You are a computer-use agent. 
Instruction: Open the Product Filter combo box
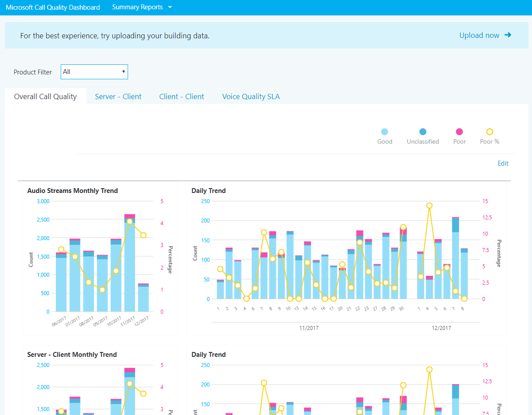94,72
